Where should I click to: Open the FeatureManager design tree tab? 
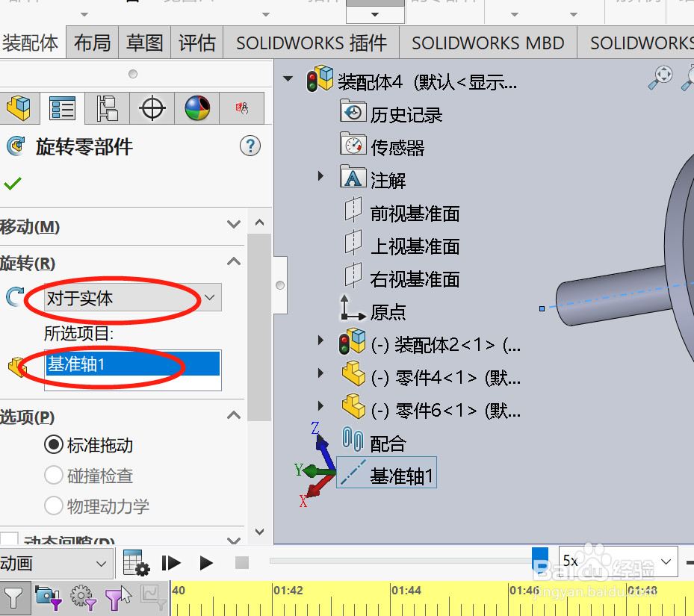pyautogui.click(x=19, y=108)
